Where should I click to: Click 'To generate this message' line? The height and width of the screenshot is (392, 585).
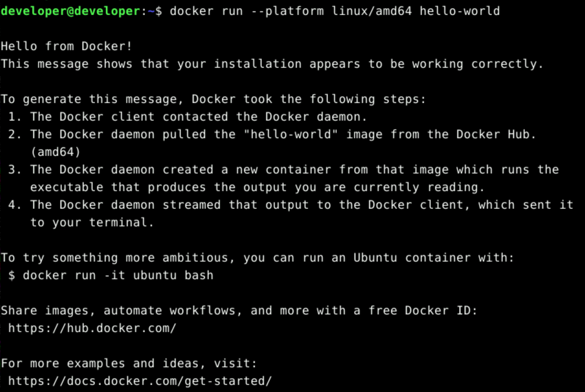pos(213,99)
